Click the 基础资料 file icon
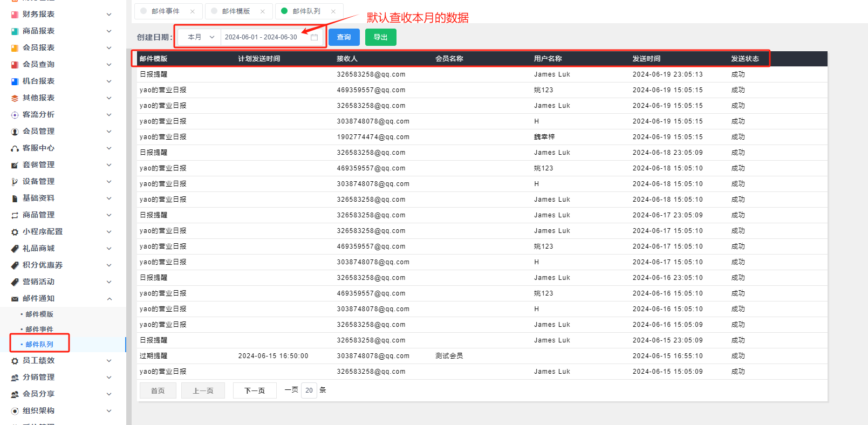 [15, 198]
